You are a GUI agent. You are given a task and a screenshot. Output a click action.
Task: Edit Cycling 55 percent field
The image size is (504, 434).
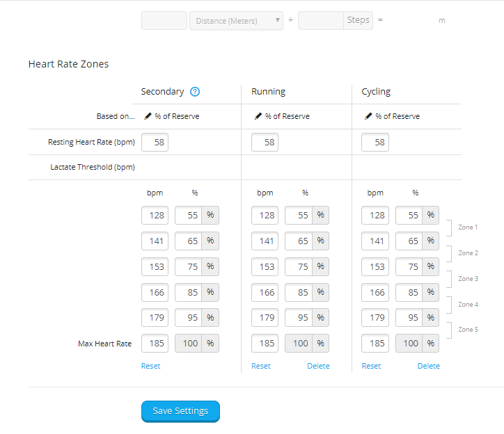point(409,215)
